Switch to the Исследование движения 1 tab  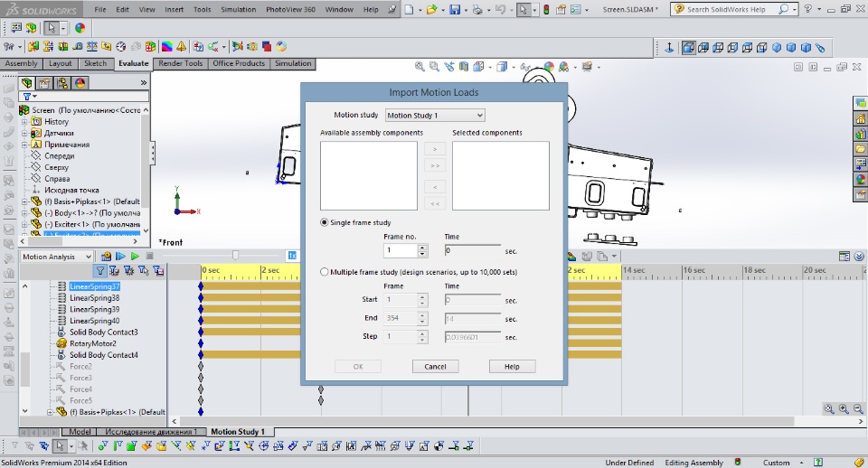click(x=151, y=432)
